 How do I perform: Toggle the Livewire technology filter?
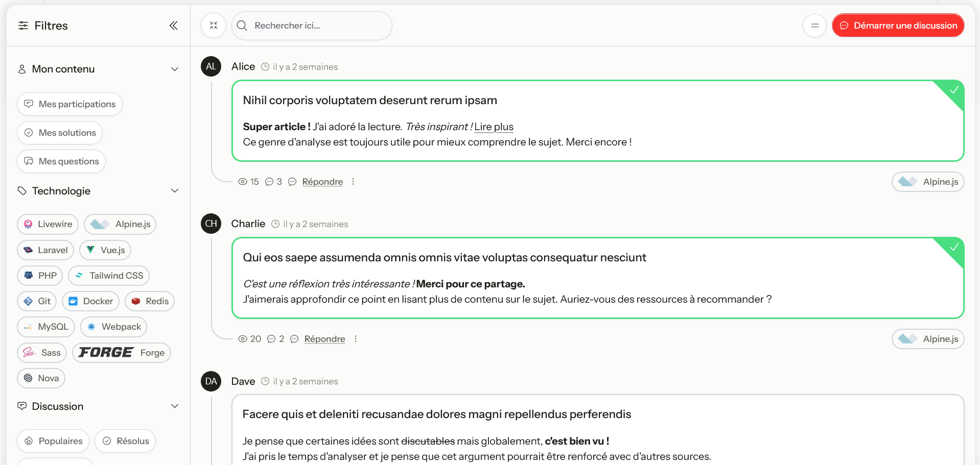(x=48, y=224)
